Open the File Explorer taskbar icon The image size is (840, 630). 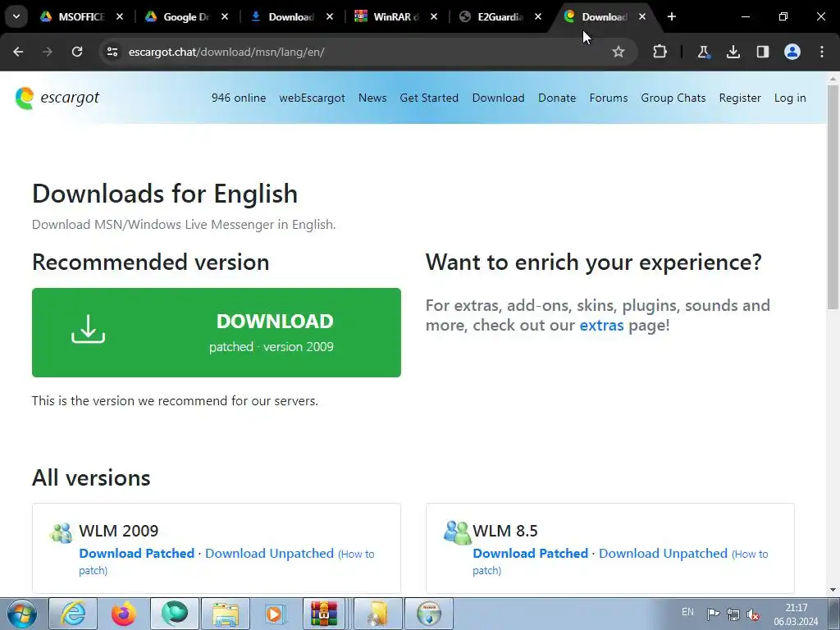point(226,614)
